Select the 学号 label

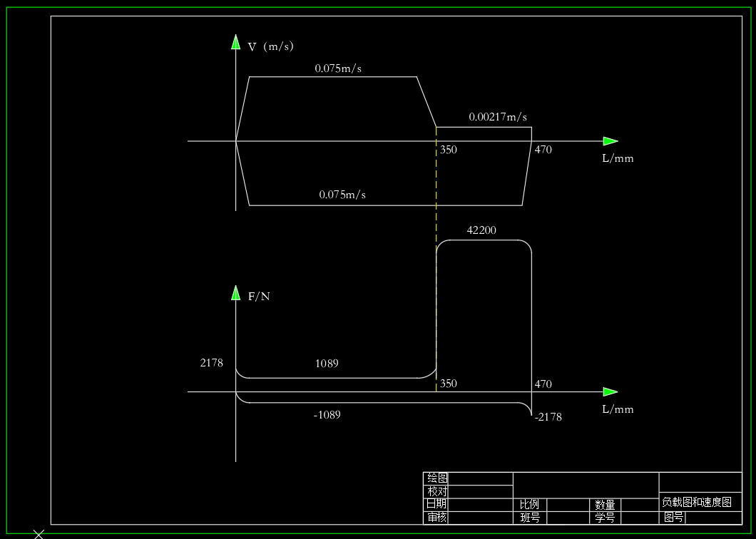point(605,518)
